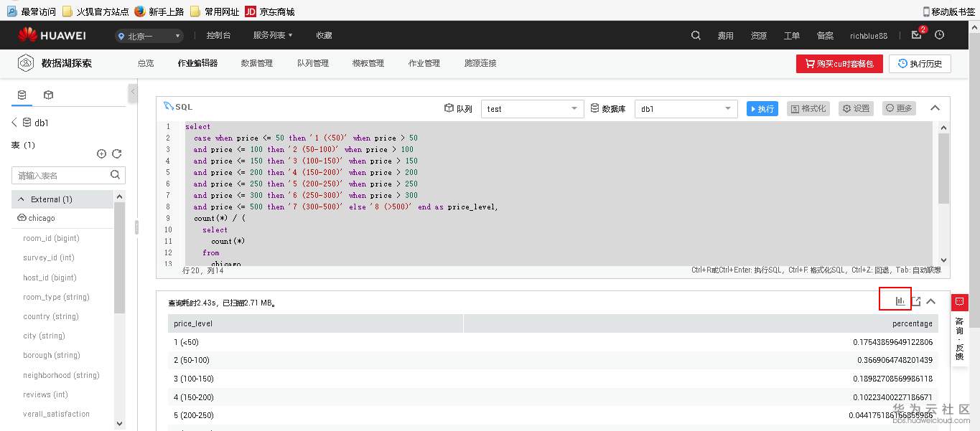980x431 pixels.
Task: Click into the 请输入表名 search field
Action: [65, 174]
